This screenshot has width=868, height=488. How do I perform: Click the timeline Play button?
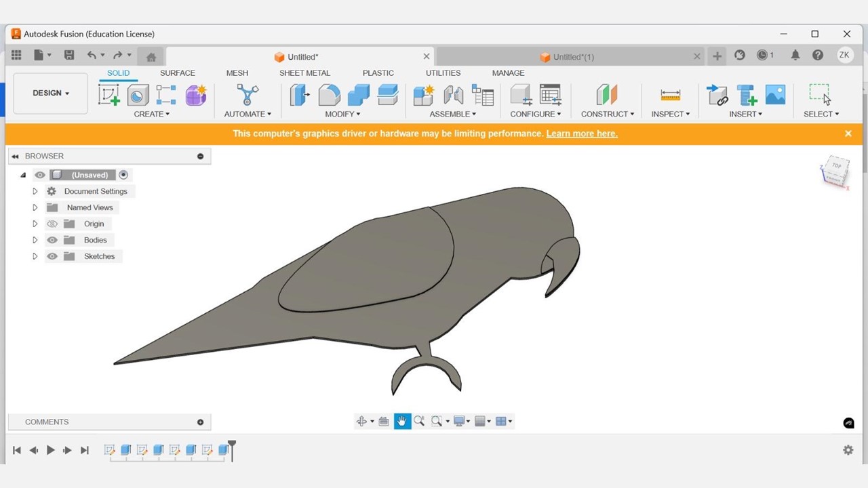tap(50, 450)
